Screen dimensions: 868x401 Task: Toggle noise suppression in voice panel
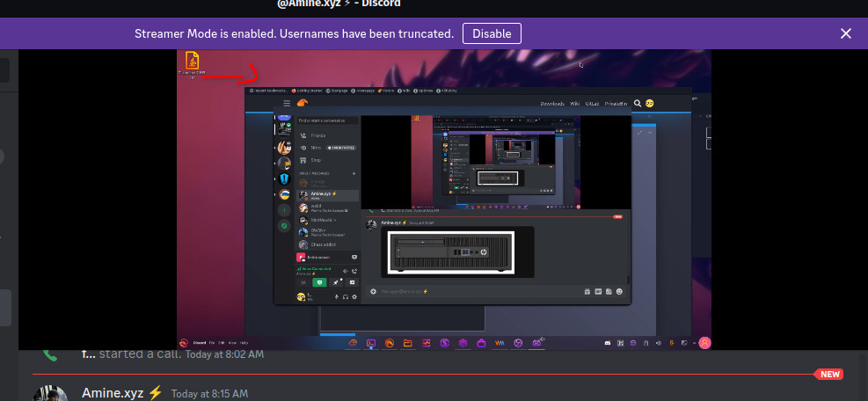pyautogui.click(x=346, y=271)
